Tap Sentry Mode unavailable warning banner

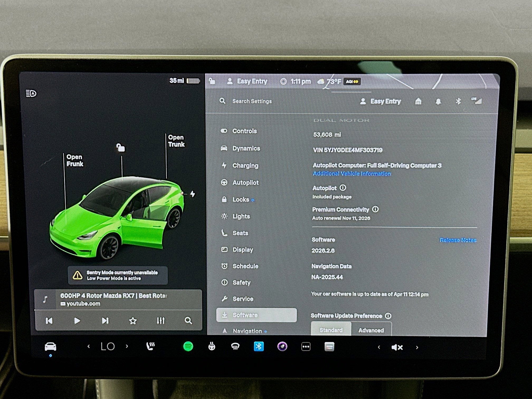pos(118,275)
